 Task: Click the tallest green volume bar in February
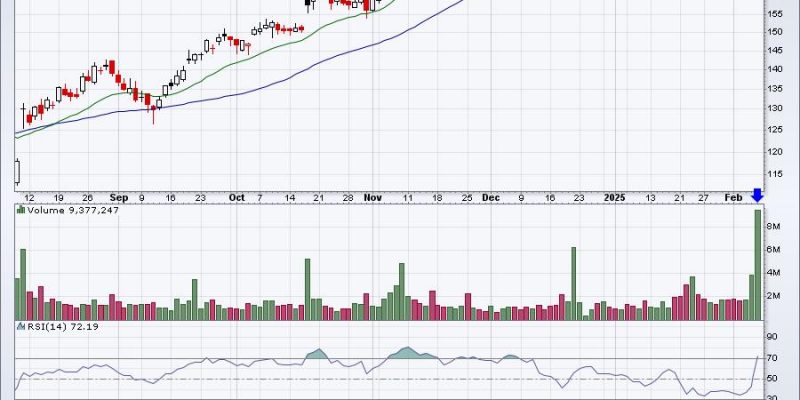pyautogui.click(x=758, y=265)
